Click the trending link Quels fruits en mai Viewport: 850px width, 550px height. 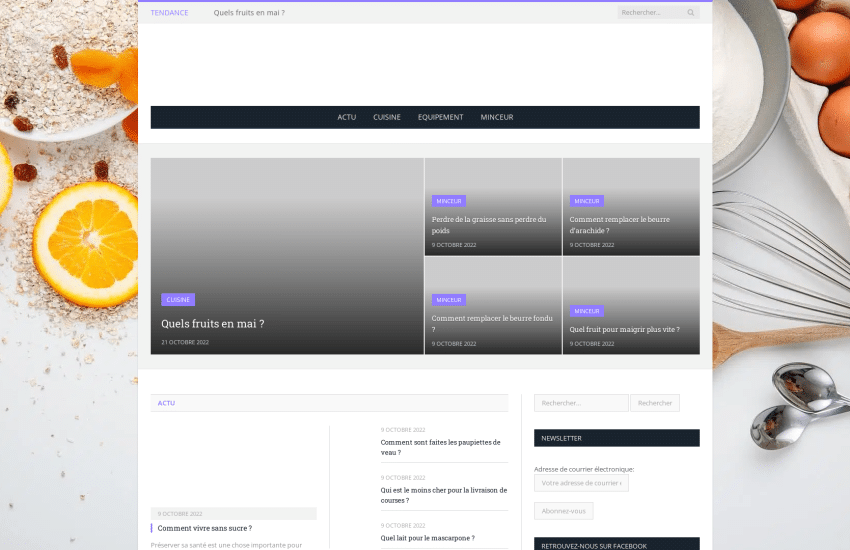tap(249, 13)
